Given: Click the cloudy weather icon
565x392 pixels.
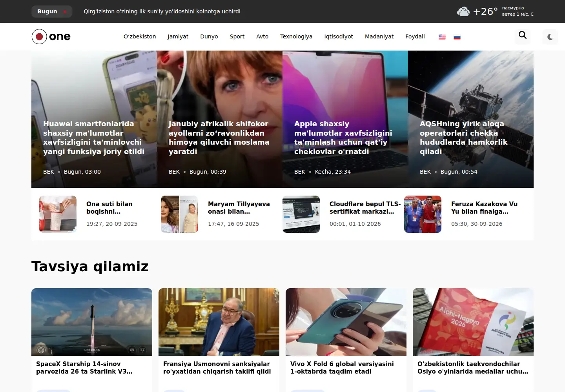Looking at the screenshot, I should [x=463, y=11].
